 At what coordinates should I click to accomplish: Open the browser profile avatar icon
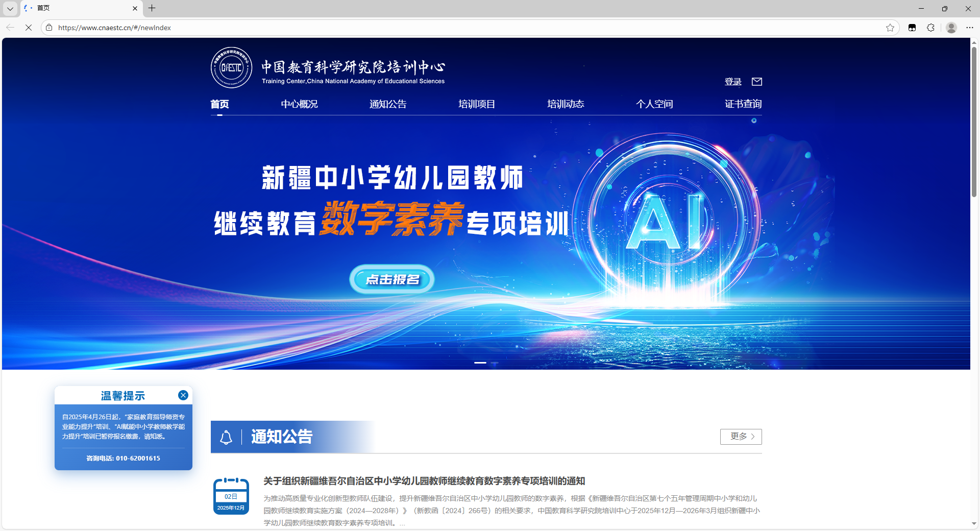pos(951,28)
